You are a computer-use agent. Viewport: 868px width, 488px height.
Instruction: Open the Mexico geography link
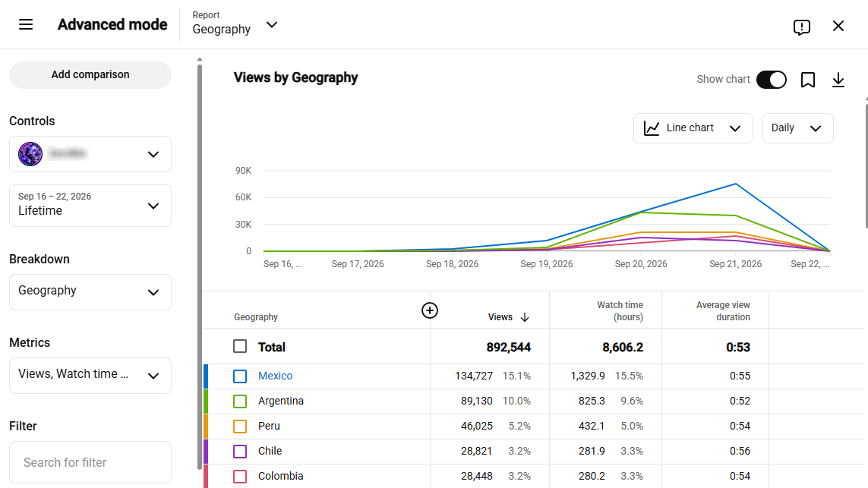coord(275,376)
